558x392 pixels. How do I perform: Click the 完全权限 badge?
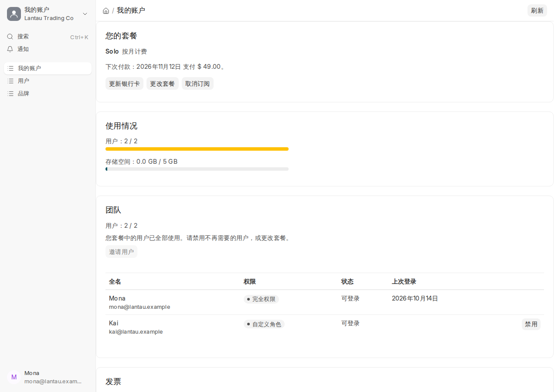tap(261, 299)
